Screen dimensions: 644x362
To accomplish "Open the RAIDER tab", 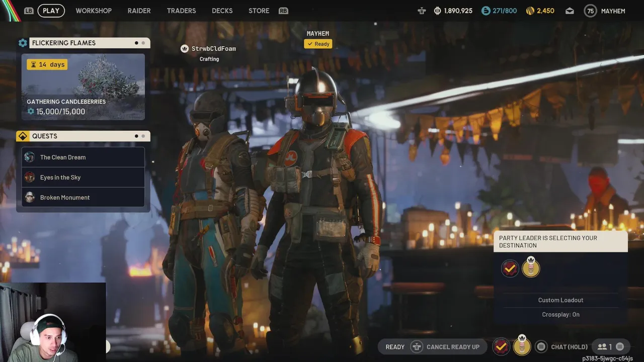I will point(139,11).
